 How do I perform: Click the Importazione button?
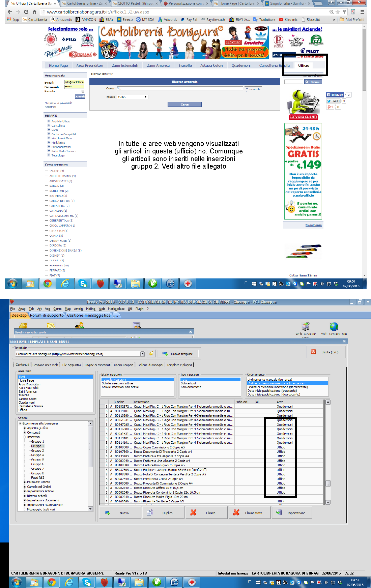click(292, 513)
